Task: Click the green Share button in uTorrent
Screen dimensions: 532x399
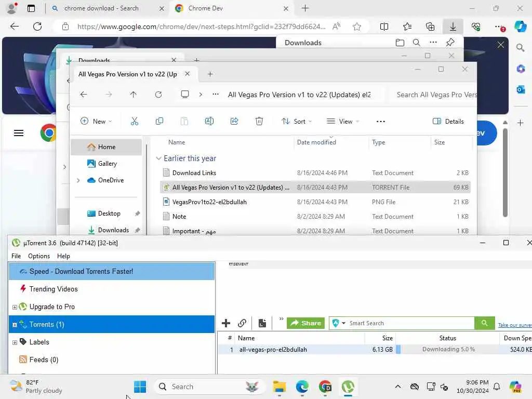Action: click(305, 323)
